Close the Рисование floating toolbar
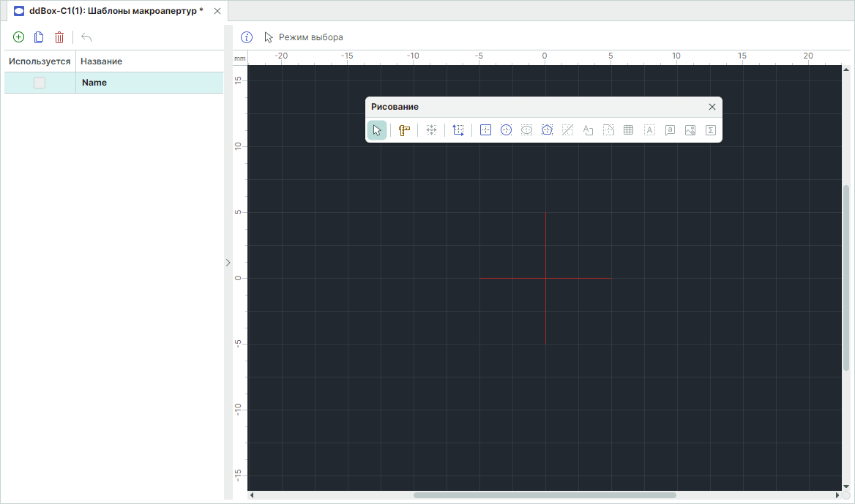This screenshot has width=855, height=504. pos(712,107)
